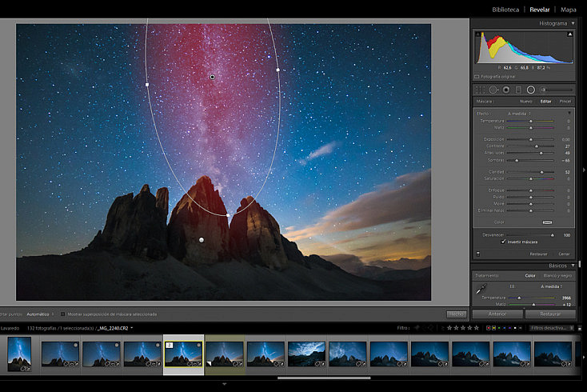Select the Red Eye Correction tool
This screenshot has height=392, width=587.
[506, 90]
